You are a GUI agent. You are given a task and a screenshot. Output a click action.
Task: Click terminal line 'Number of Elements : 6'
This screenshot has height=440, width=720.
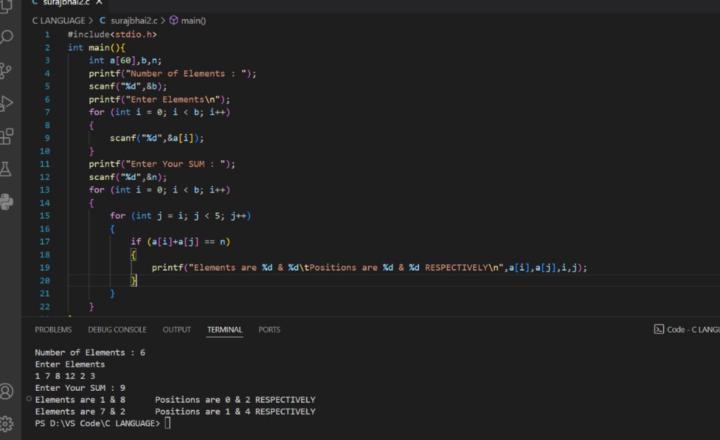[x=90, y=352]
